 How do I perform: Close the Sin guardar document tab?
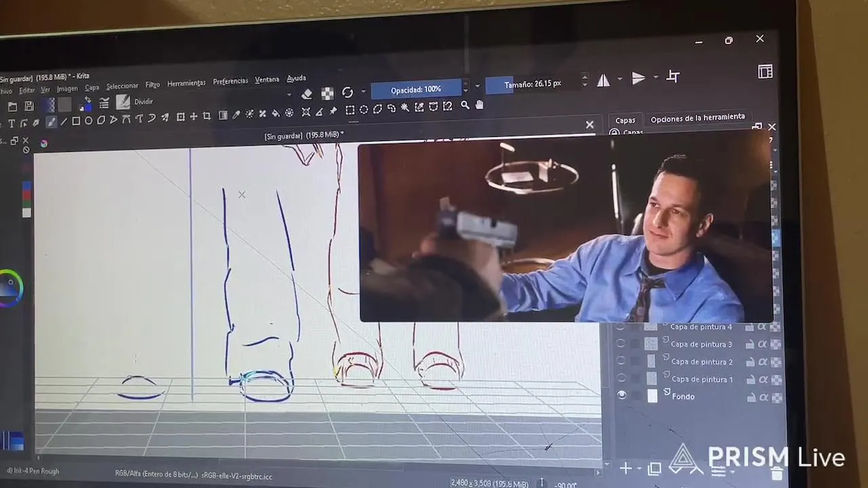coord(589,125)
